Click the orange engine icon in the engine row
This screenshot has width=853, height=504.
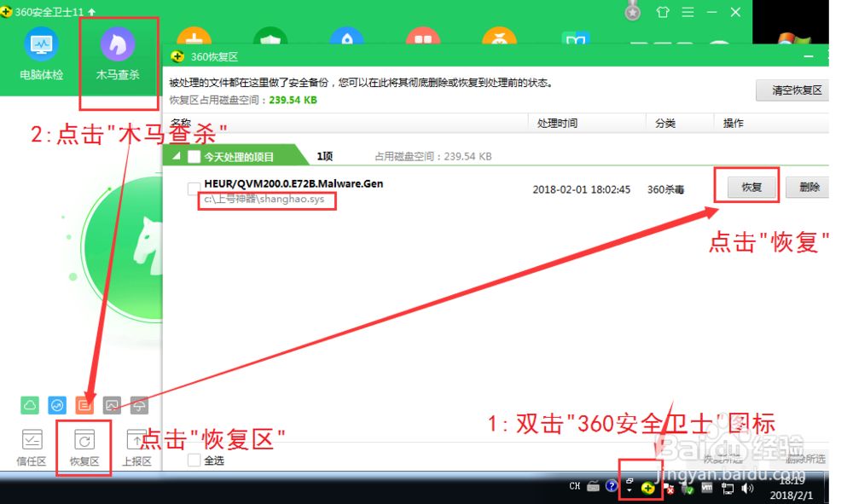click(x=84, y=405)
